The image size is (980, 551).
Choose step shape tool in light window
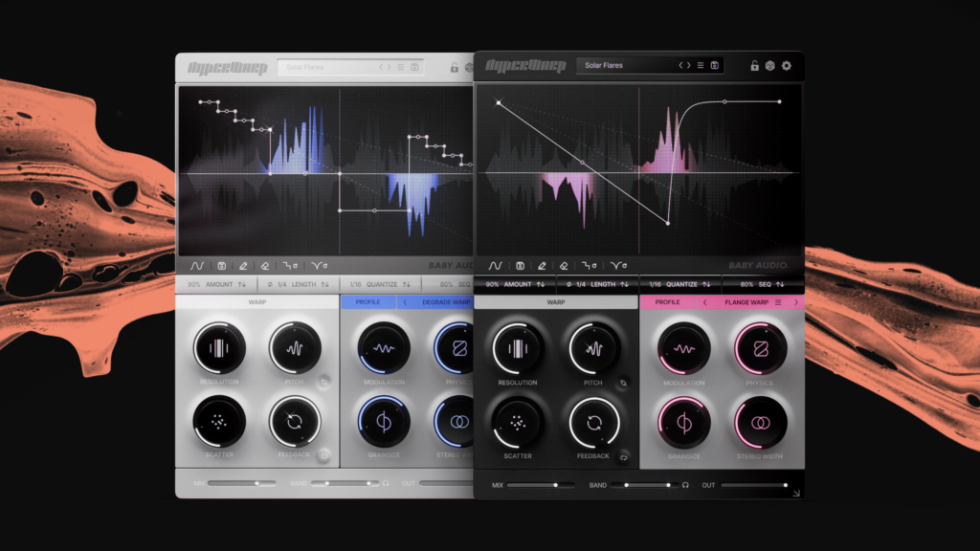coord(290,266)
